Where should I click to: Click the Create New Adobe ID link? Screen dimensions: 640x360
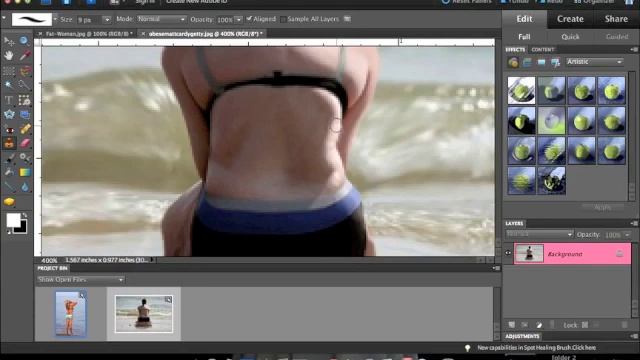197,2
